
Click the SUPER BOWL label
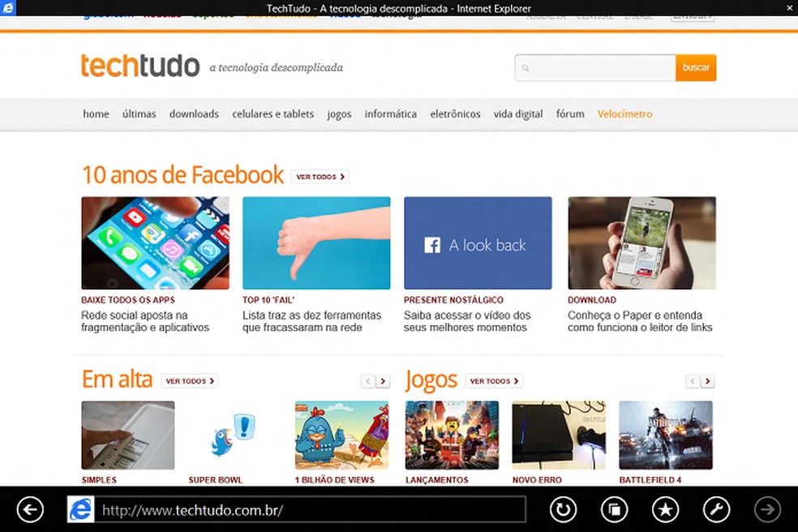coord(215,479)
